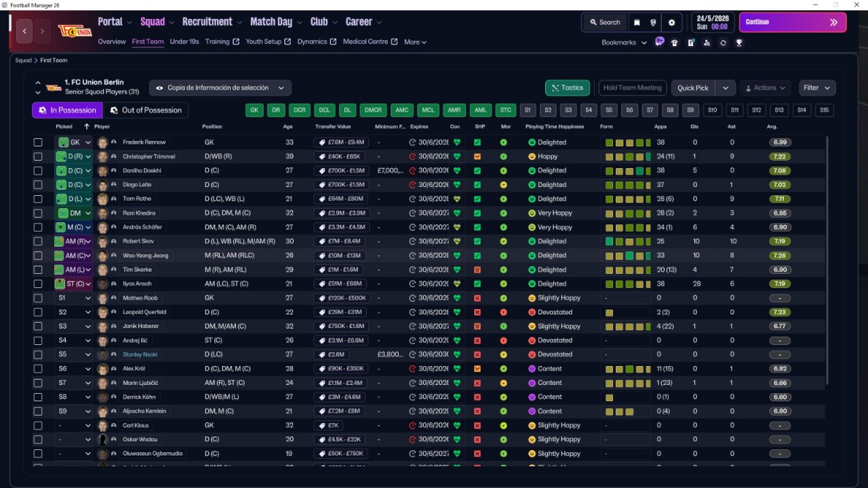Screen dimensions: 868x488
Task: Click the Search field
Action: click(x=604, y=22)
